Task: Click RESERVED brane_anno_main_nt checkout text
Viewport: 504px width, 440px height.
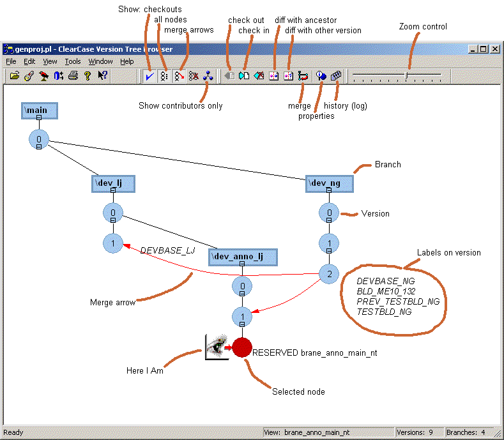Action: tap(315, 353)
